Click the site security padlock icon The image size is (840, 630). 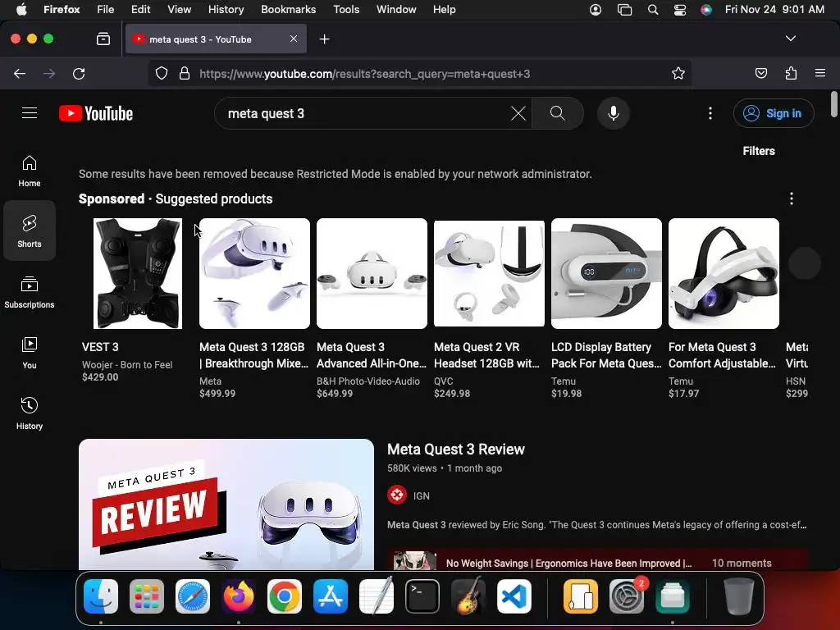[x=185, y=73]
